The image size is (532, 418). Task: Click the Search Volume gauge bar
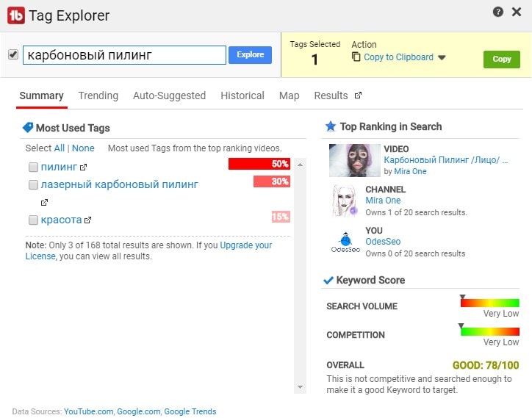[489, 303]
